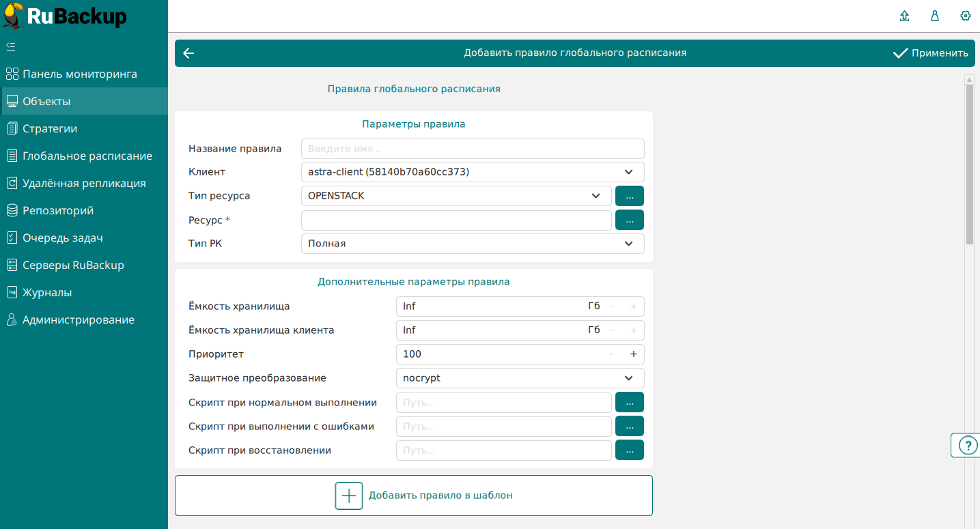Decrease the Приоритет value with minus
The width and height of the screenshot is (980, 529).
pyautogui.click(x=611, y=354)
